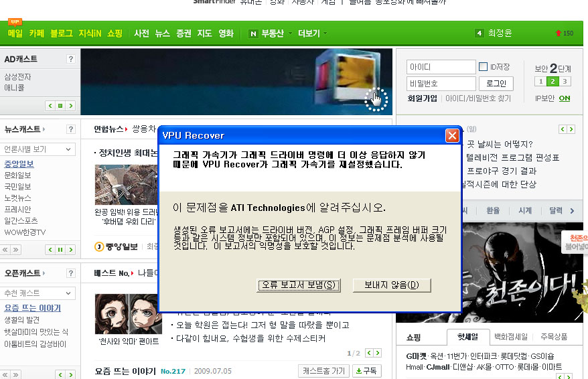Open the 추천 캐스트 dropdown
Image resolution: width=588 pixels, height=379 pixels.
38,293
